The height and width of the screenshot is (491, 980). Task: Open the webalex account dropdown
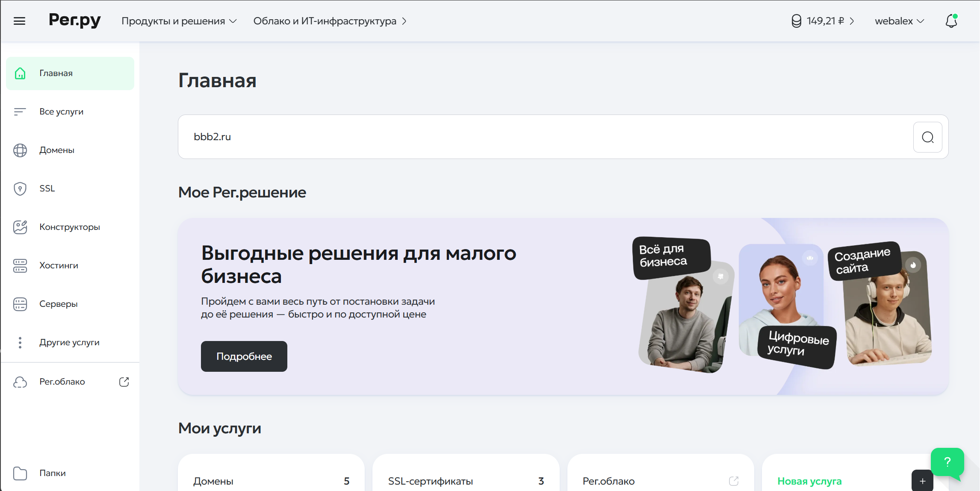click(900, 21)
